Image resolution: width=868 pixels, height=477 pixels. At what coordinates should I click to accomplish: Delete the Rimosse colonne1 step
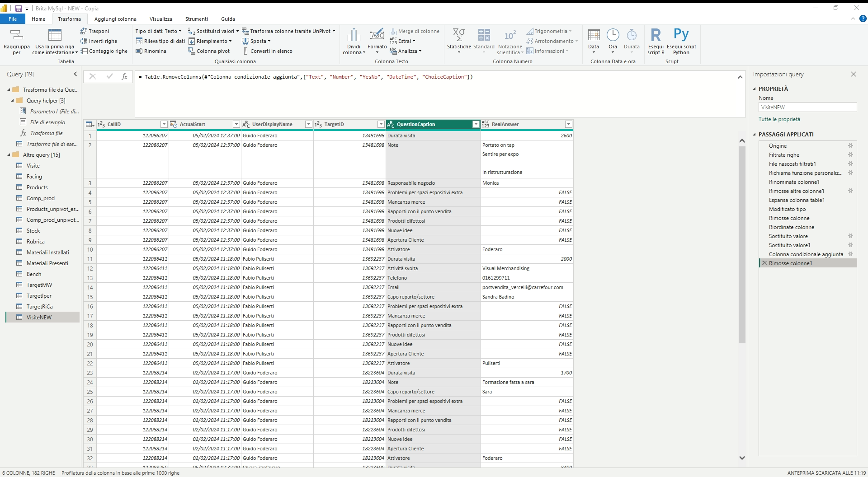pyautogui.click(x=764, y=263)
